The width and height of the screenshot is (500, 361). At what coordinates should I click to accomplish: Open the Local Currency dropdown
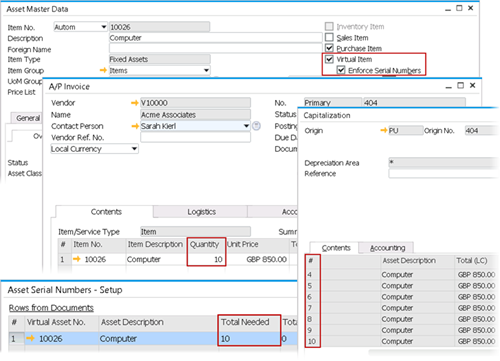pos(134,149)
